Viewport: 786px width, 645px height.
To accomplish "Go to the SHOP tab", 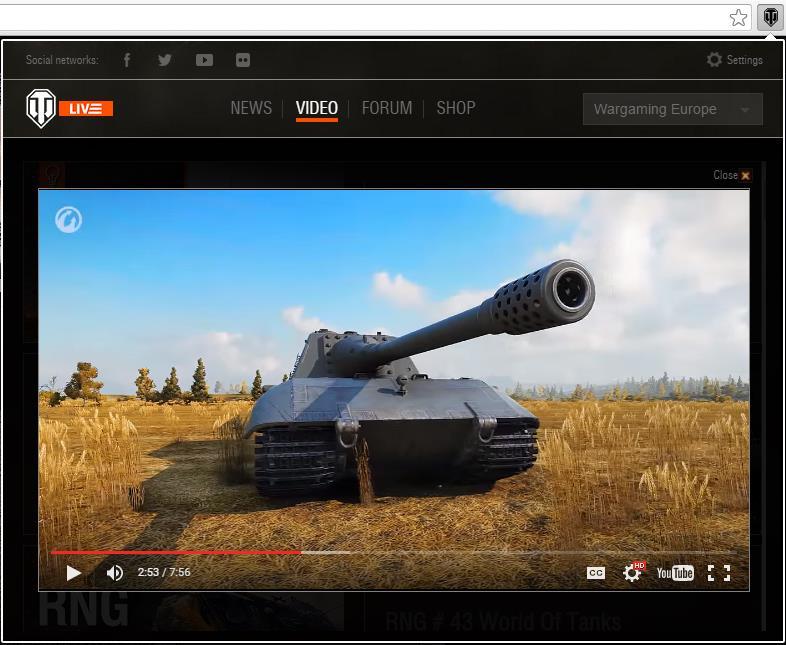I will click(456, 108).
